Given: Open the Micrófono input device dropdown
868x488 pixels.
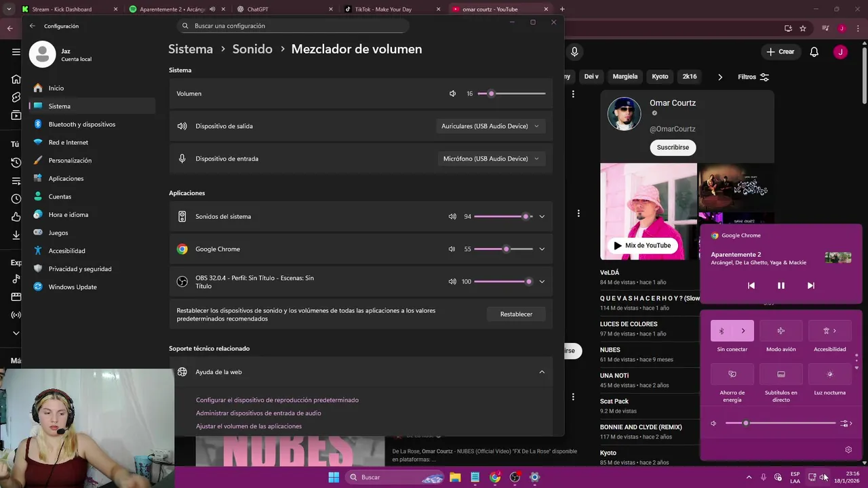Looking at the screenshot, I should (x=490, y=159).
